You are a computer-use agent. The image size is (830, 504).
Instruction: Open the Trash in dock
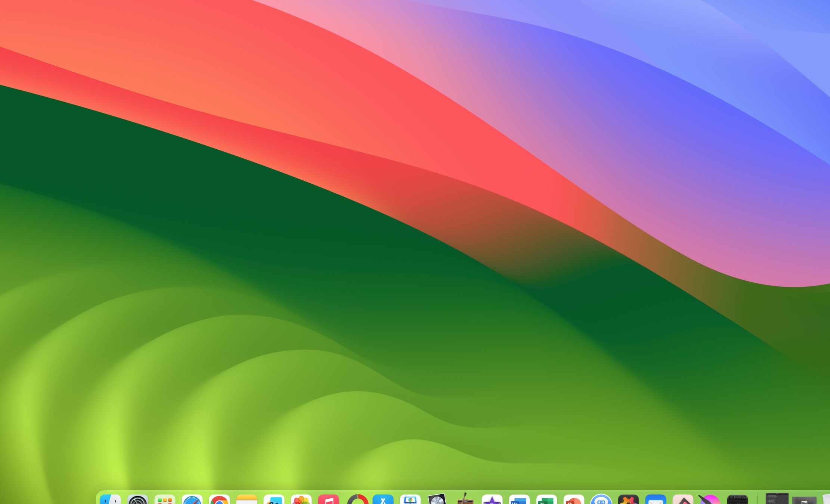click(826, 500)
